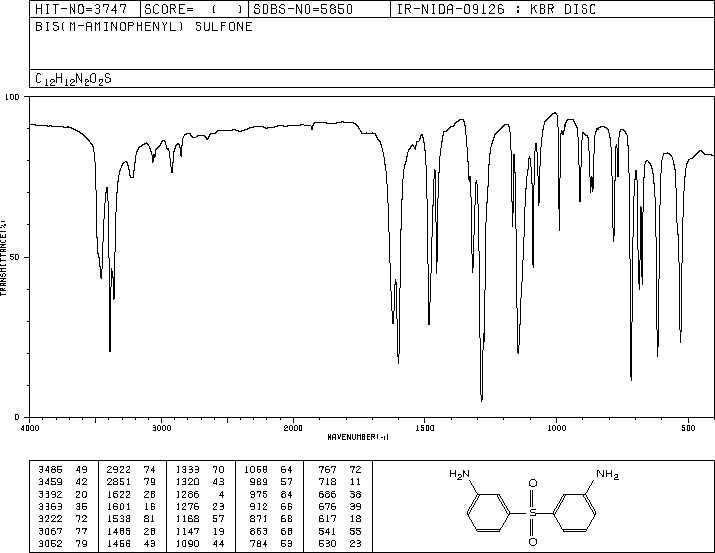Select the molecular formula C12H12N2O2S
The width and height of the screenshot is (715, 553).
pos(73,79)
